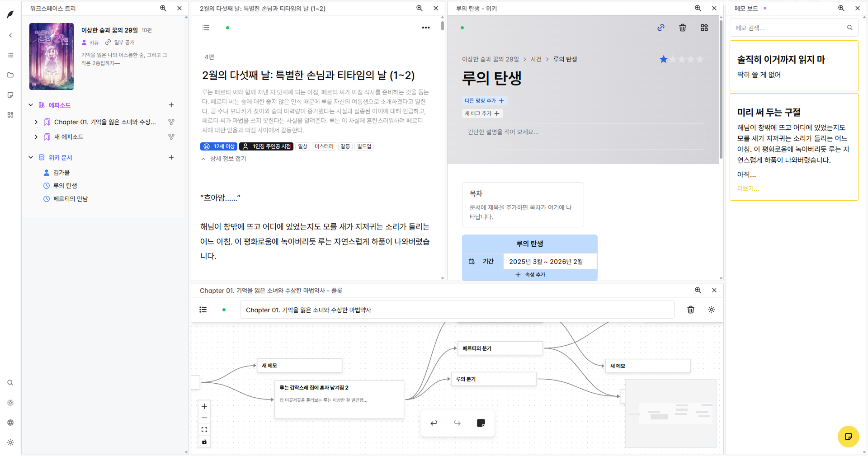Toggle the canvas lock in the plot panel

pos(204,442)
